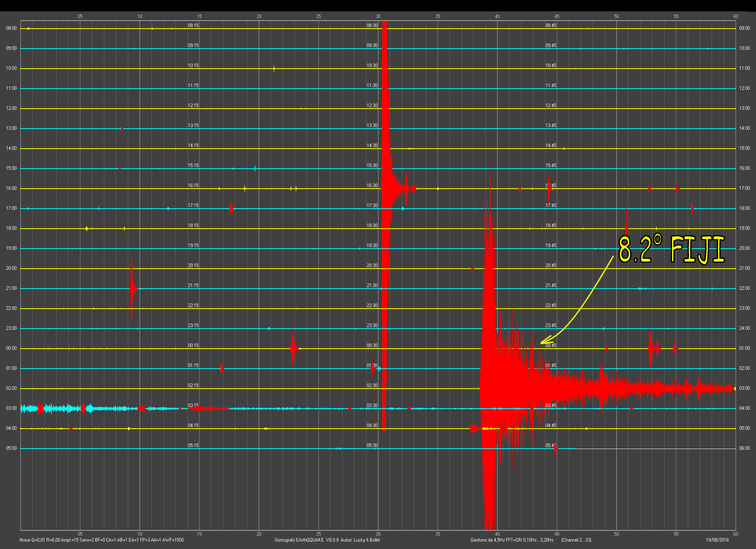The image size is (756, 549).
Task: Select the right-axis 24:00 row label
Action: pyautogui.click(x=745, y=328)
